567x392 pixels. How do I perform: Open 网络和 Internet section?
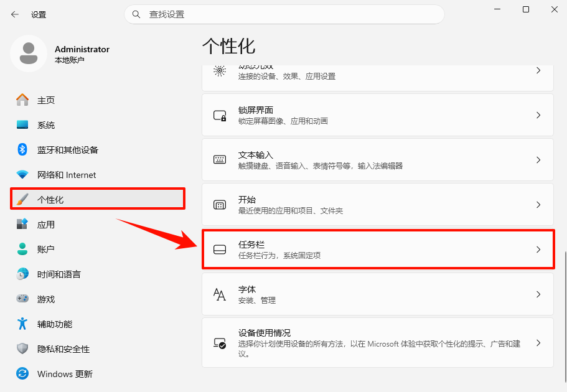click(98, 175)
